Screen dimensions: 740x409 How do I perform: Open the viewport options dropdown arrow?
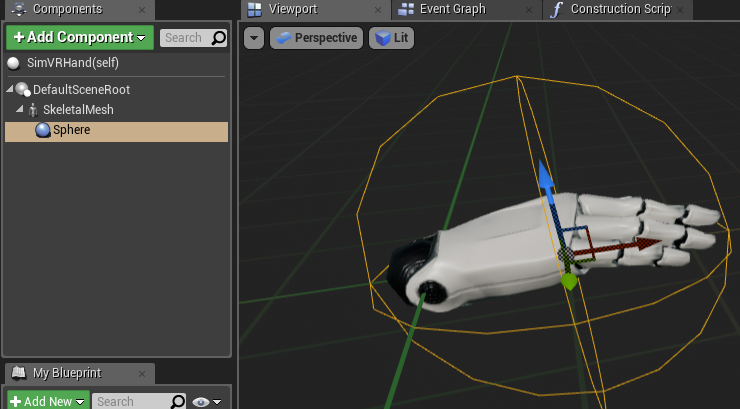(254, 38)
